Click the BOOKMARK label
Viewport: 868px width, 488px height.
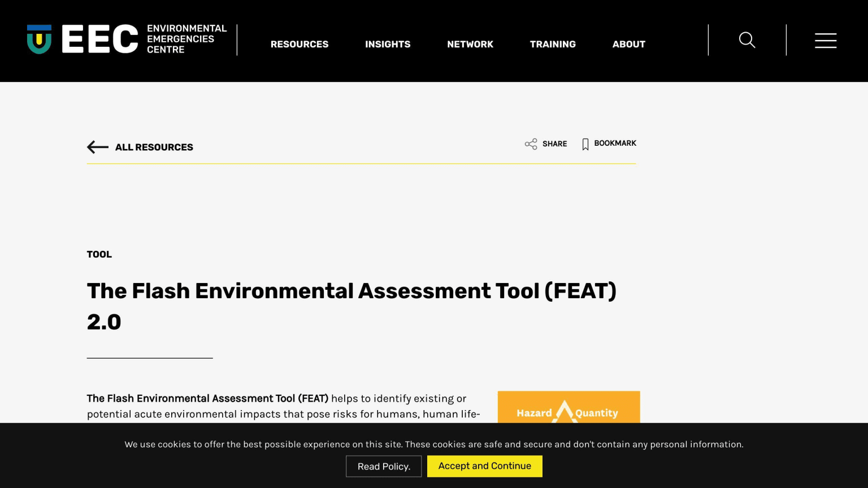tap(615, 143)
